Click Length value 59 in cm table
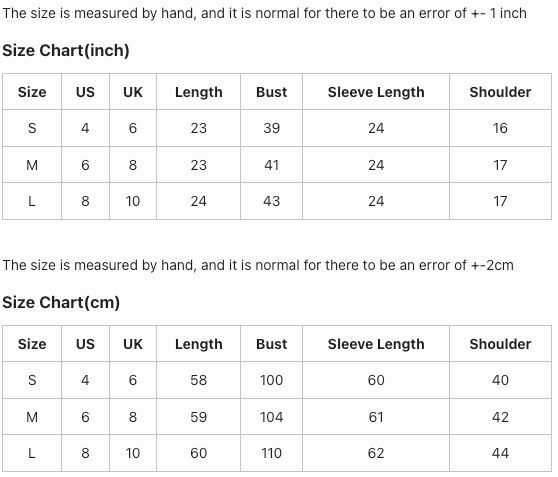The width and height of the screenshot is (558, 477). coord(199,417)
